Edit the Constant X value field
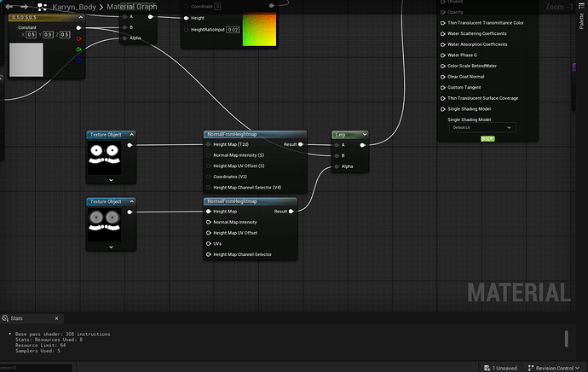588x372 pixels. pyautogui.click(x=32, y=34)
